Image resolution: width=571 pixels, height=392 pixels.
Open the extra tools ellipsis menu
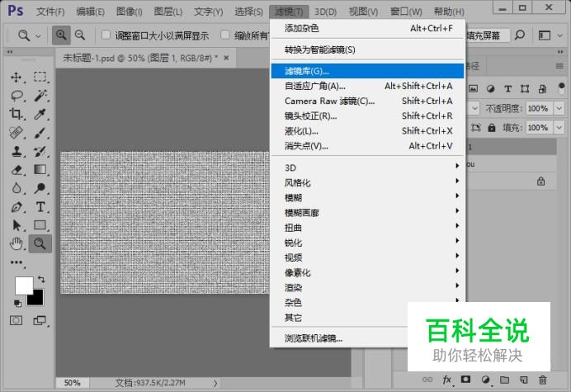pyautogui.click(x=17, y=262)
